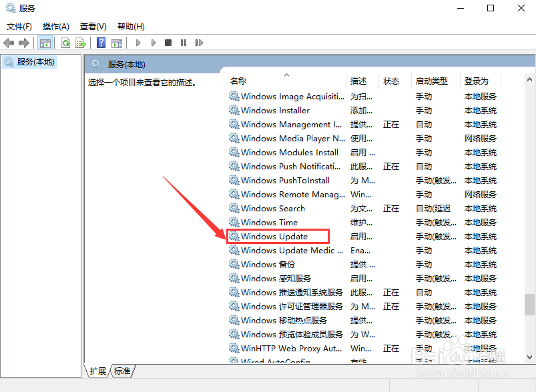
Task: Select the Windows Media Player Network service
Action: tap(362, 138)
